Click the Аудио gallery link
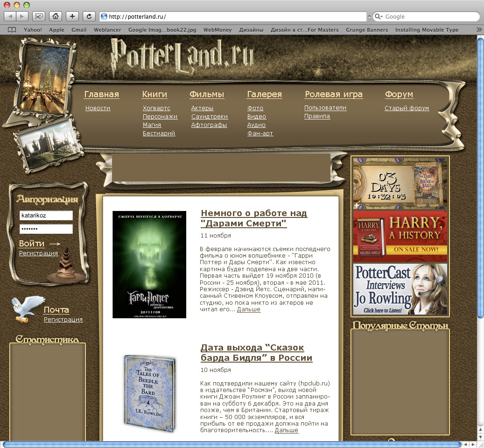The width and height of the screenshot is (484, 448). 256,125
